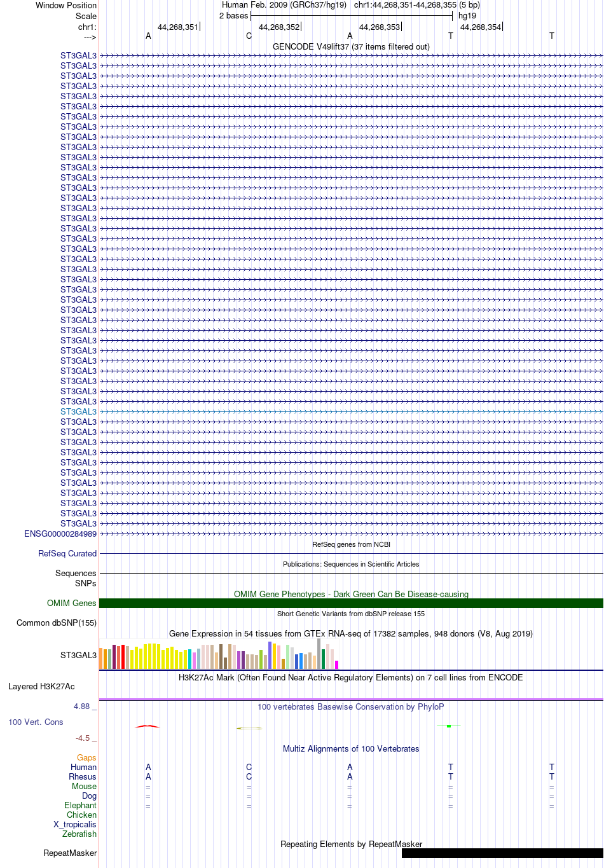Click the 'chr1:44,268,351-44,268,355 (5 bp)' position text
This screenshot has height=868, width=604.
pos(417,5)
